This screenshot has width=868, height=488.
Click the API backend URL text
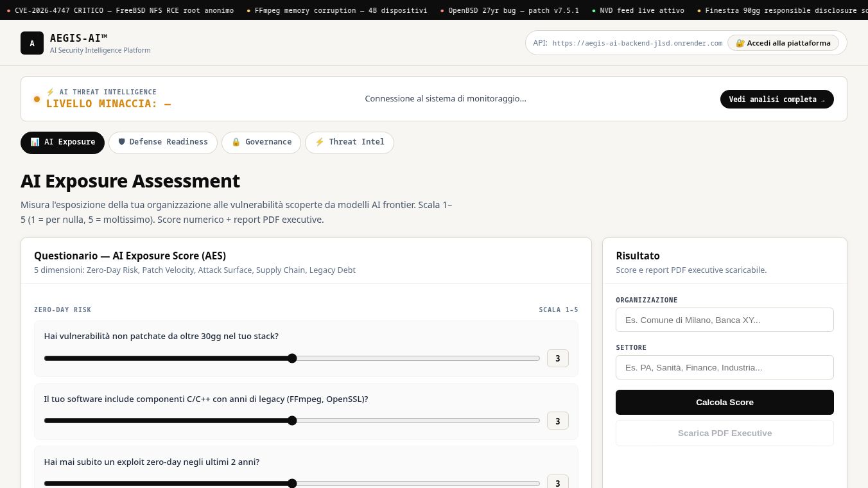click(638, 43)
